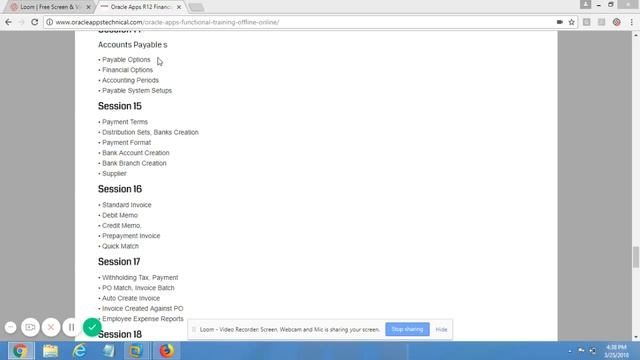Show hidden system tray icons
640x360 pixels.
click(570, 351)
